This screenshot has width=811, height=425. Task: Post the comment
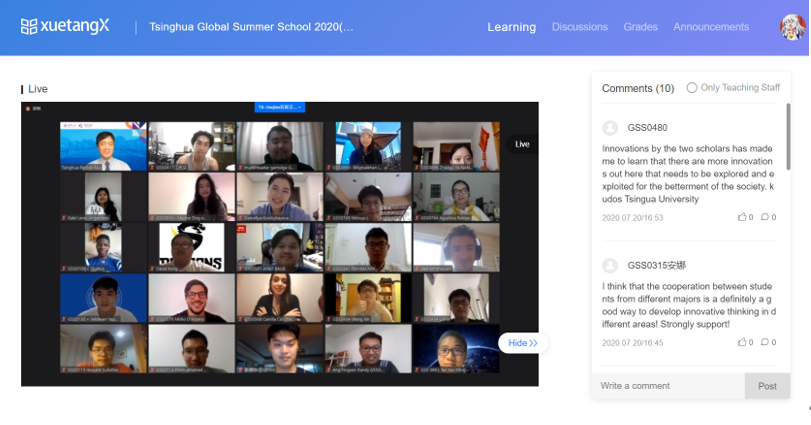pyautogui.click(x=767, y=386)
